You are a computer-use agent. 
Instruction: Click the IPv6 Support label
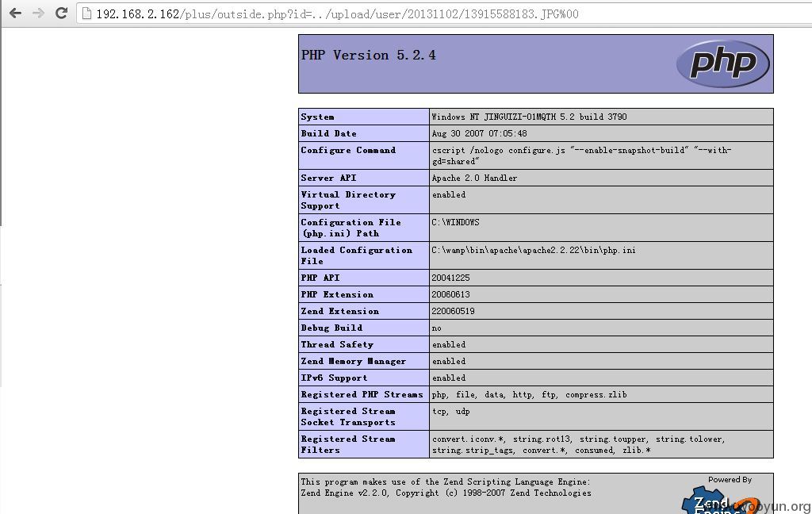[334, 378]
